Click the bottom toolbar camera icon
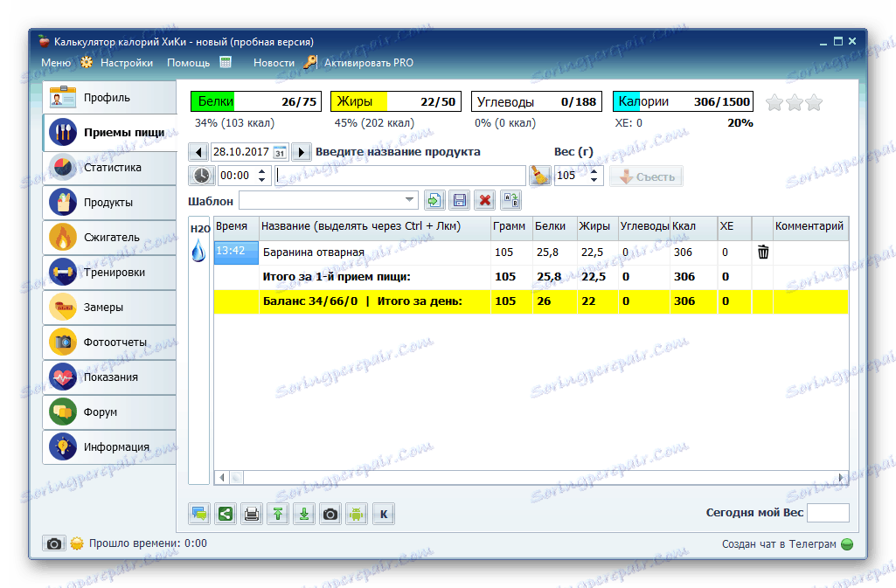This screenshot has height=588, width=896. click(x=330, y=514)
